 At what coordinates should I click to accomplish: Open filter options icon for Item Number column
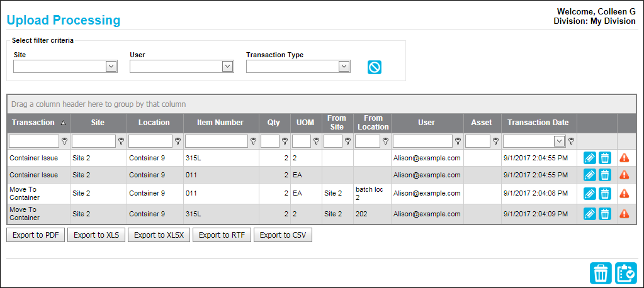click(254, 141)
